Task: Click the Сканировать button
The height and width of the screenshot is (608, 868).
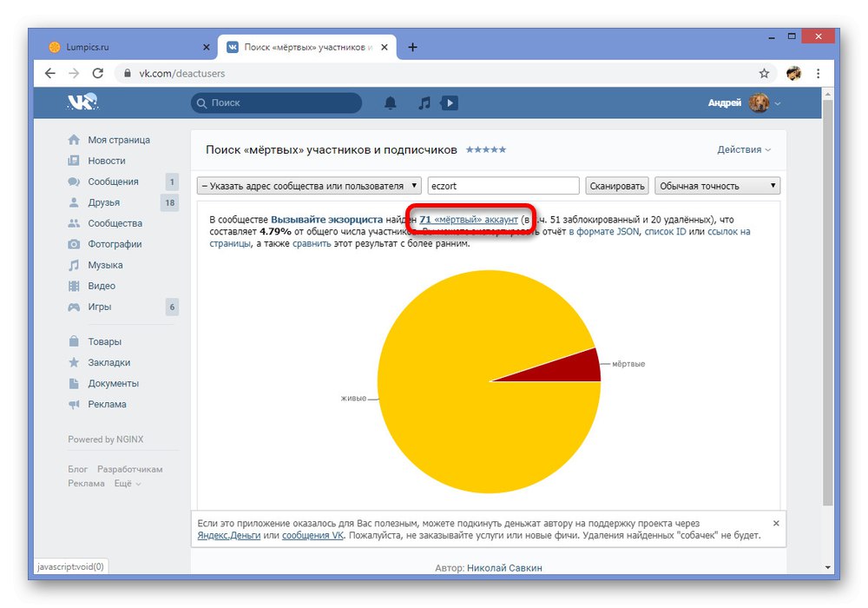Action: click(617, 186)
